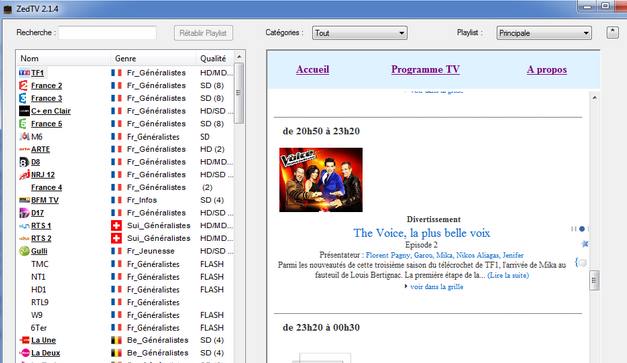Select the NT1 channel row
The width and height of the screenshot is (627, 363).
pyautogui.click(x=125, y=277)
